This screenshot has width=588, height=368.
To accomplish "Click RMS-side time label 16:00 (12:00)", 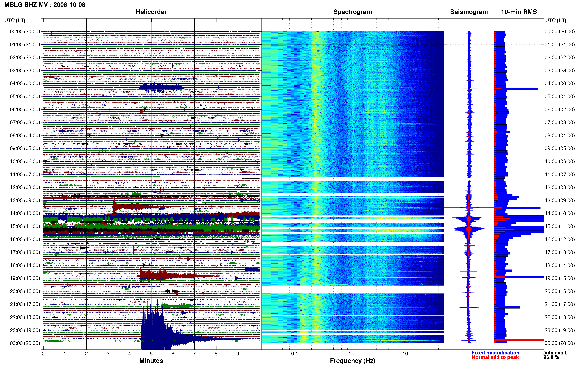I will (x=560, y=239).
